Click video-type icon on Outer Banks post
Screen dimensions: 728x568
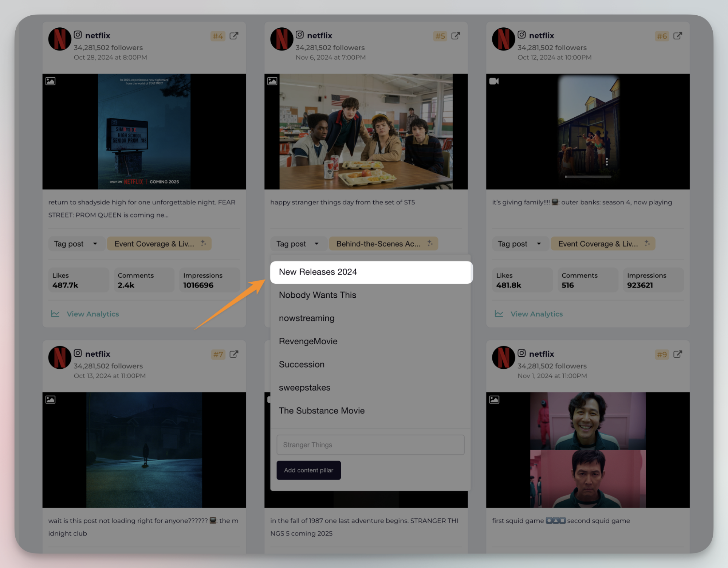tap(494, 81)
